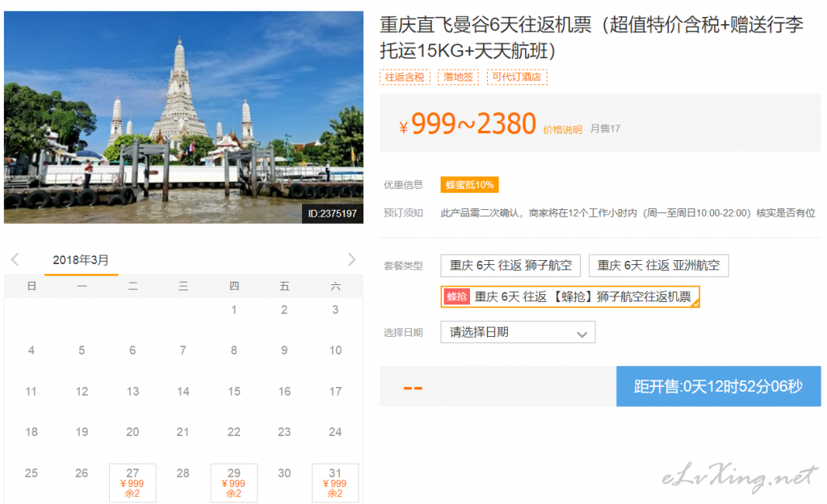
Task: Click the countdown button 距开售
Action: click(718, 386)
